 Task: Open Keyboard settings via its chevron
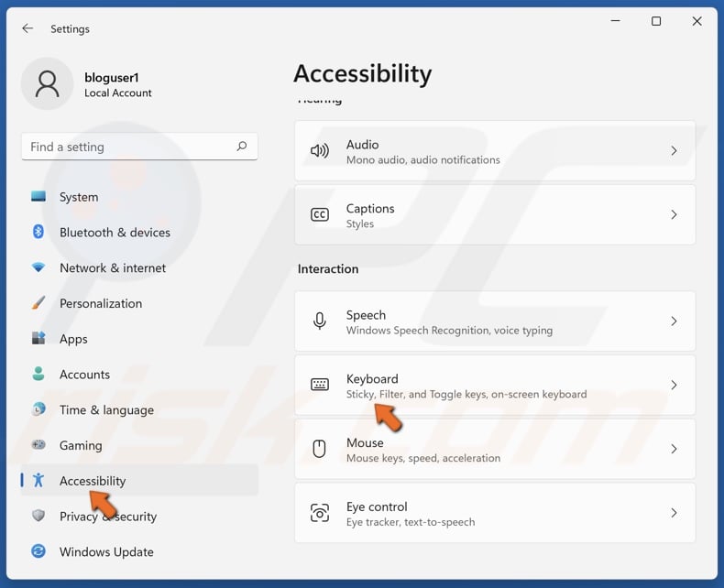coord(674,385)
